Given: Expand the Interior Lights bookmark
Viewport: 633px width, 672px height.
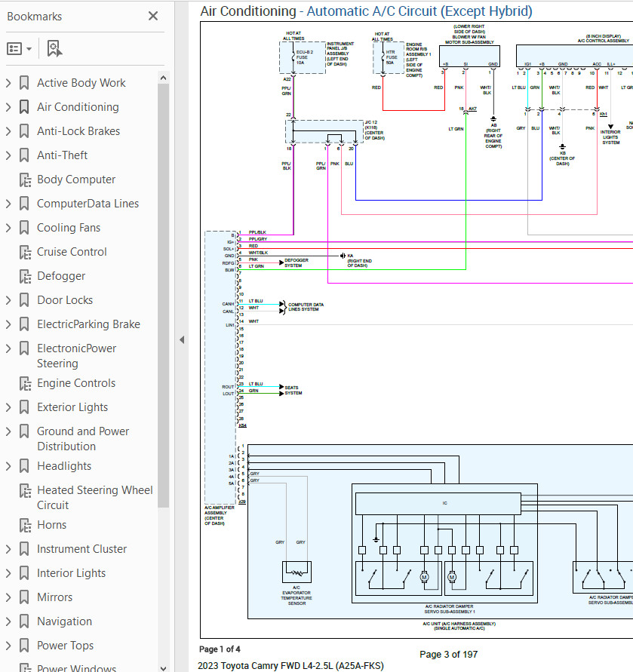Looking at the screenshot, I should tap(8, 573).
